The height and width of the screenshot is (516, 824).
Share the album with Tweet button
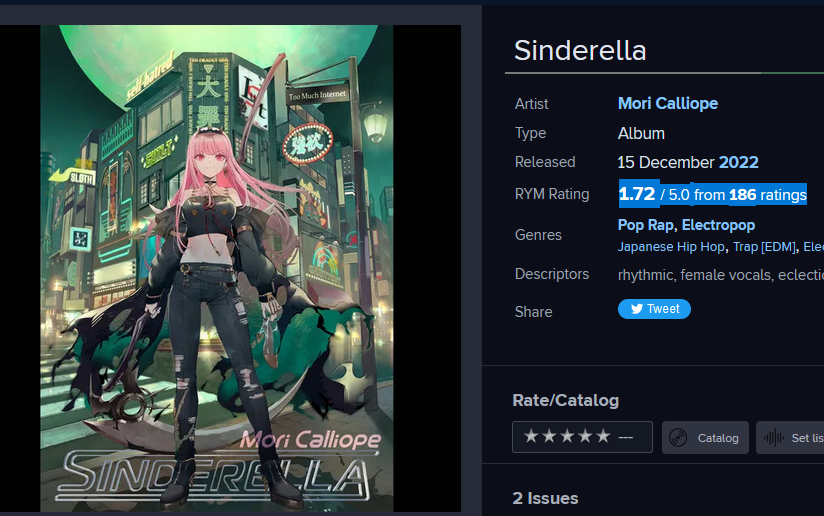click(x=654, y=309)
